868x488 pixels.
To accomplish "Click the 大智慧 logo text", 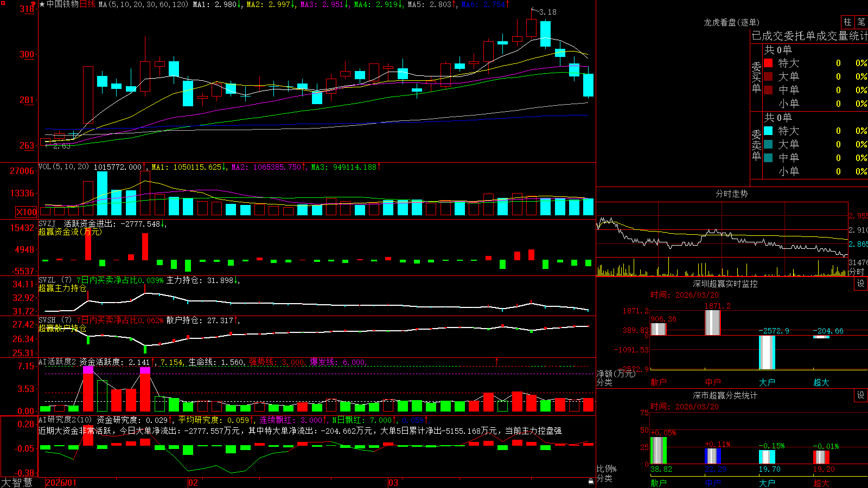I will 17,482.
